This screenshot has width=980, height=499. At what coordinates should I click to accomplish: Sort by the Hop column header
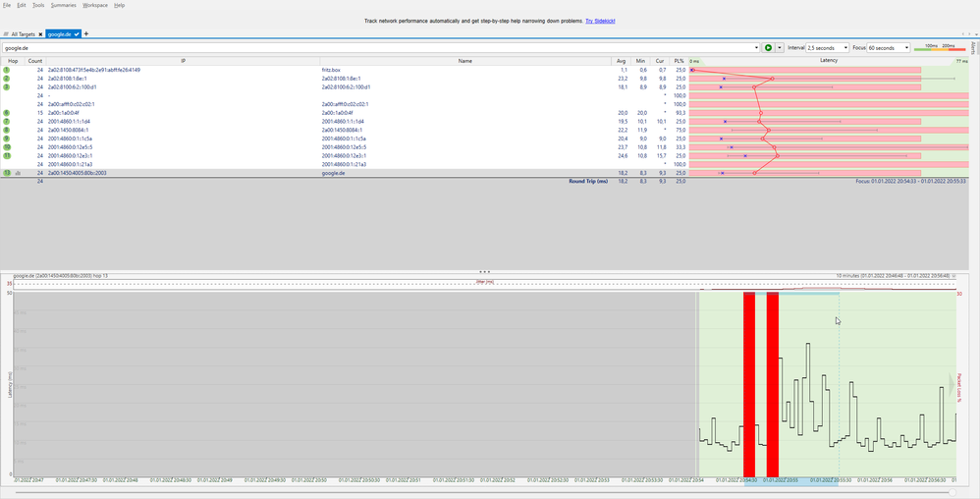pyautogui.click(x=13, y=61)
